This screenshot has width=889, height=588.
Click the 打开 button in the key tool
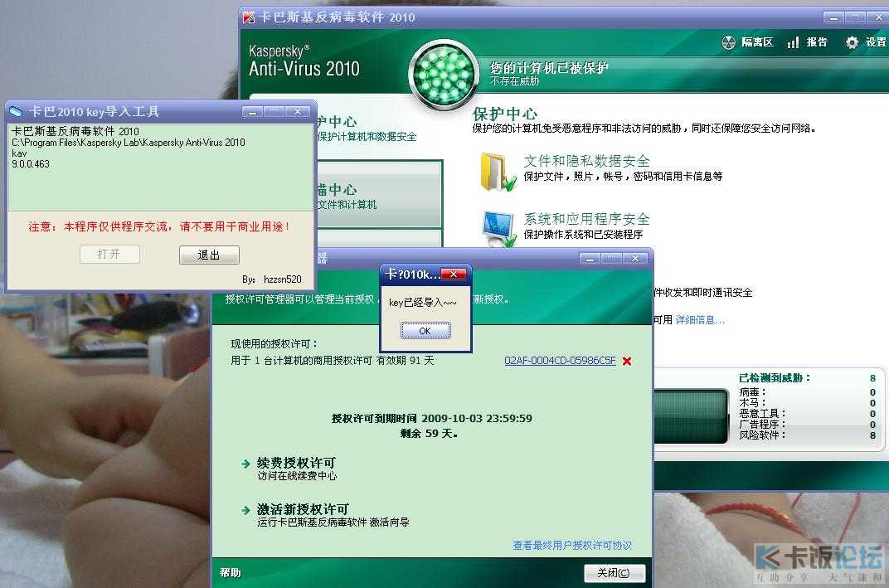tap(109, 254)
